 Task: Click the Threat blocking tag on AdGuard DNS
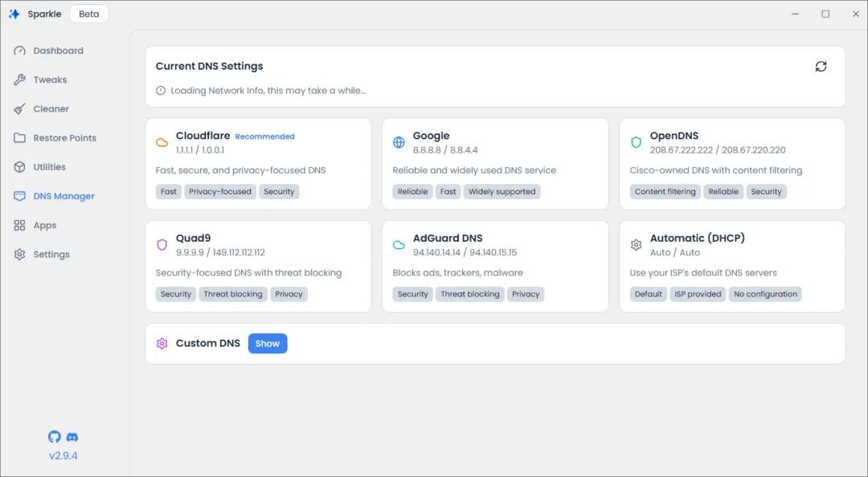tap(470, 294)
